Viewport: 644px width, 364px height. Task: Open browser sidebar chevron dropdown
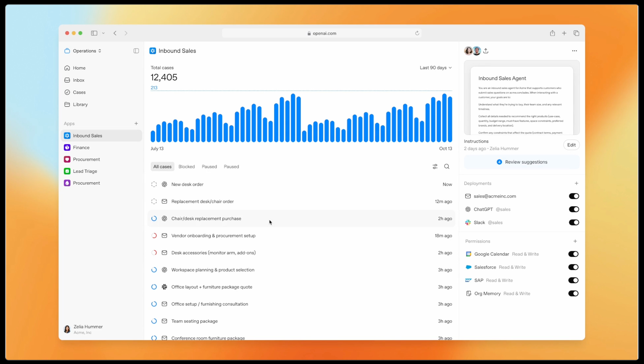tap(103, 33)
